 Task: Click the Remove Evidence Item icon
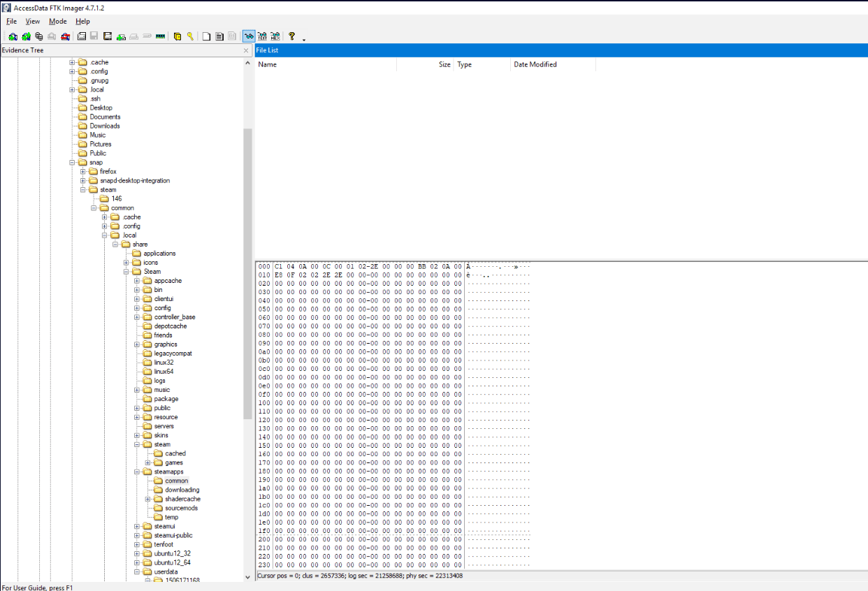(52, 36)
